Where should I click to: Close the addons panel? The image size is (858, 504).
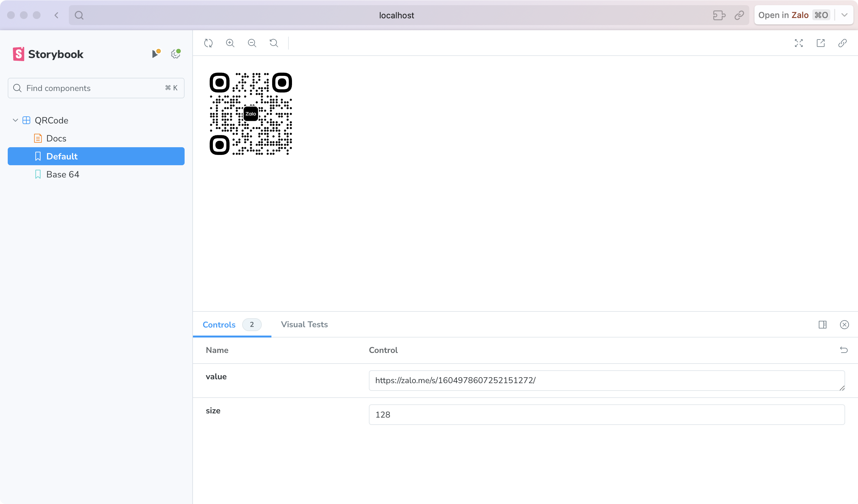(x=844, y=325)
